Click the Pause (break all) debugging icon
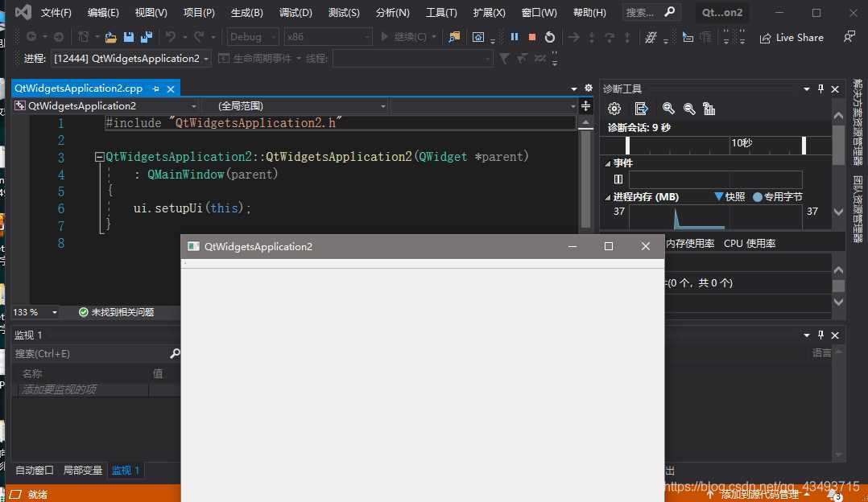 pyautogui.click(x=515, y=37)
